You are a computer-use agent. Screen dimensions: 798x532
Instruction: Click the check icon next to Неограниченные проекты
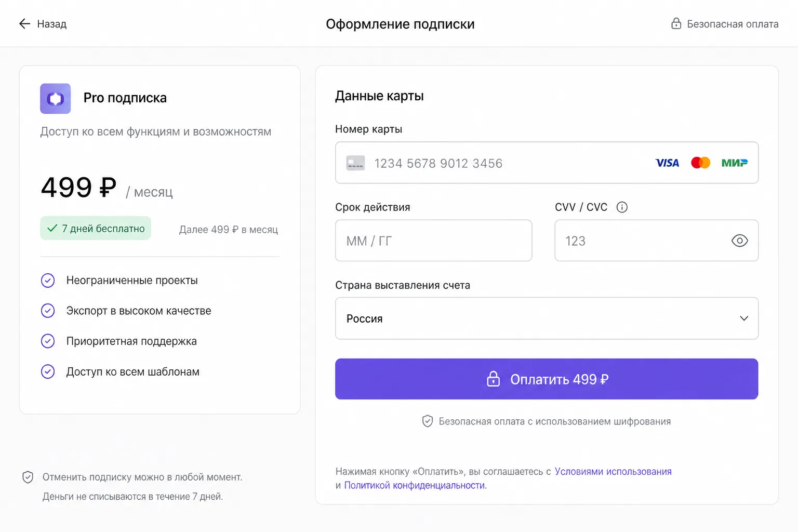click(x=48, y=281)
